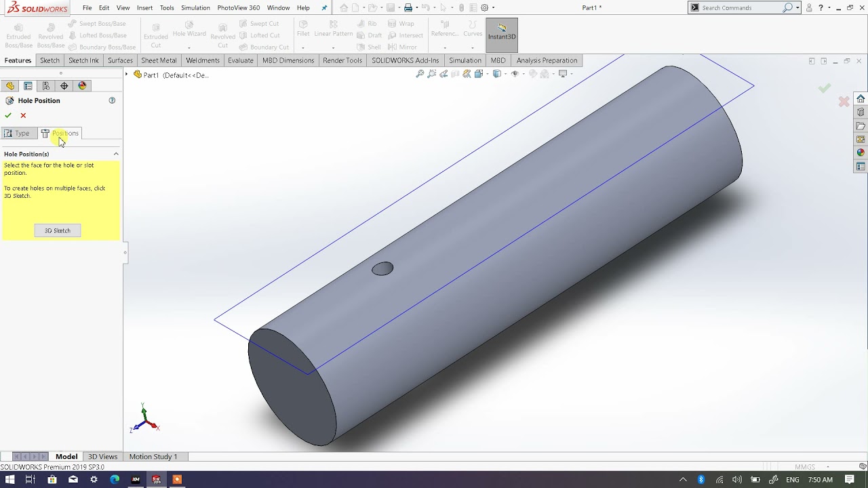Open View Orientation cube icon
Image resolution: width=868 pixels, height=488 pixels.
pos(479,74)
